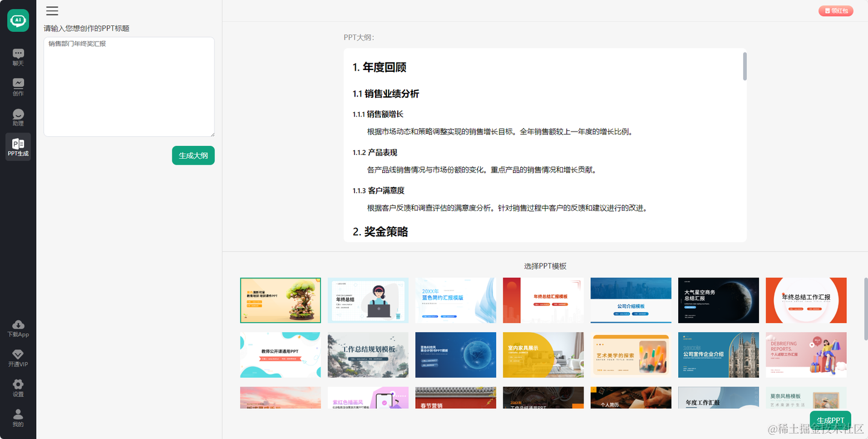The width and height of the screenshot is (868, 439).
Task: Click the 领红包 red packet button
Action: 835,11
